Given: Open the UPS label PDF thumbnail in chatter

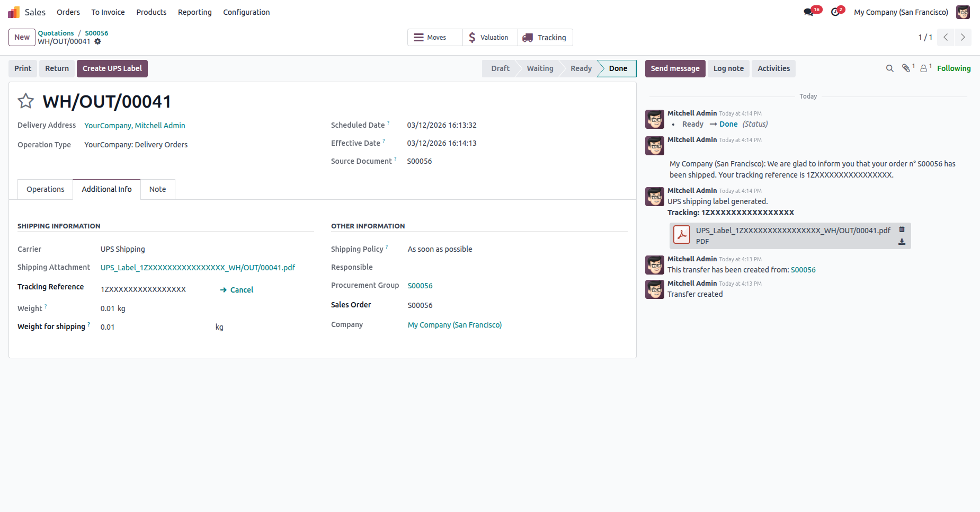Looking at the screenshot, I should (682, 235).
